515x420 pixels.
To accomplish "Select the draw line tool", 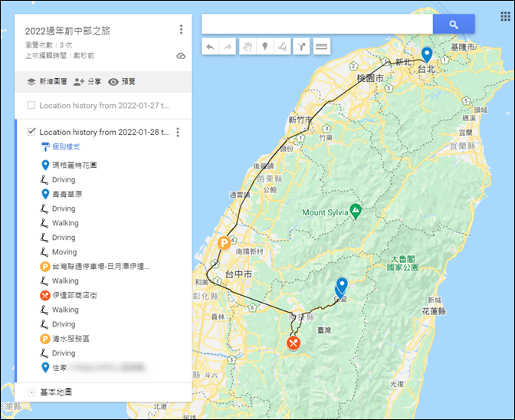I will point(282,47).
